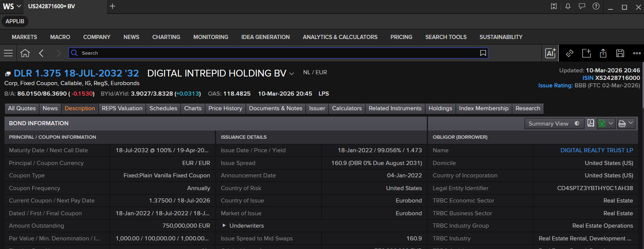The width and height of the screenshot is (644, 249).
Task: Export bond information to PDF icon
Action: coord(590,123)
